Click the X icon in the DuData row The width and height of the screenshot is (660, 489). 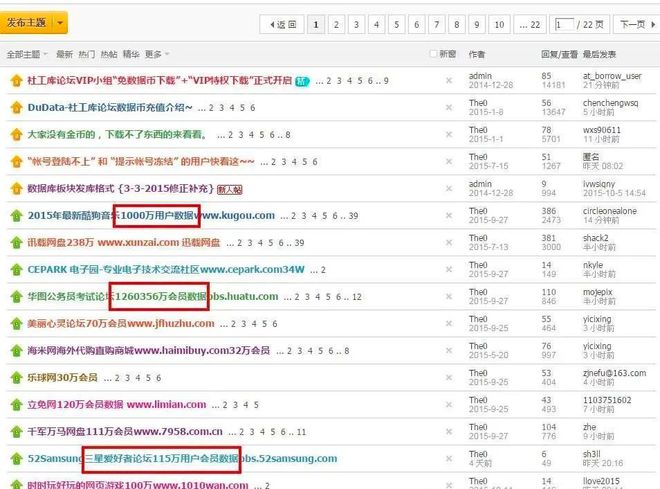click(449, 107)
